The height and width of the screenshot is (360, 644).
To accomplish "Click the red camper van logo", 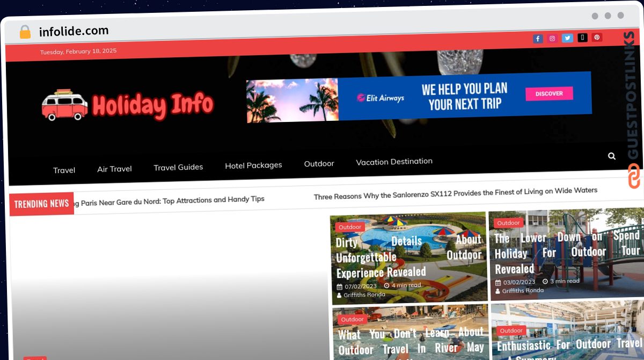I will point(65,105).
